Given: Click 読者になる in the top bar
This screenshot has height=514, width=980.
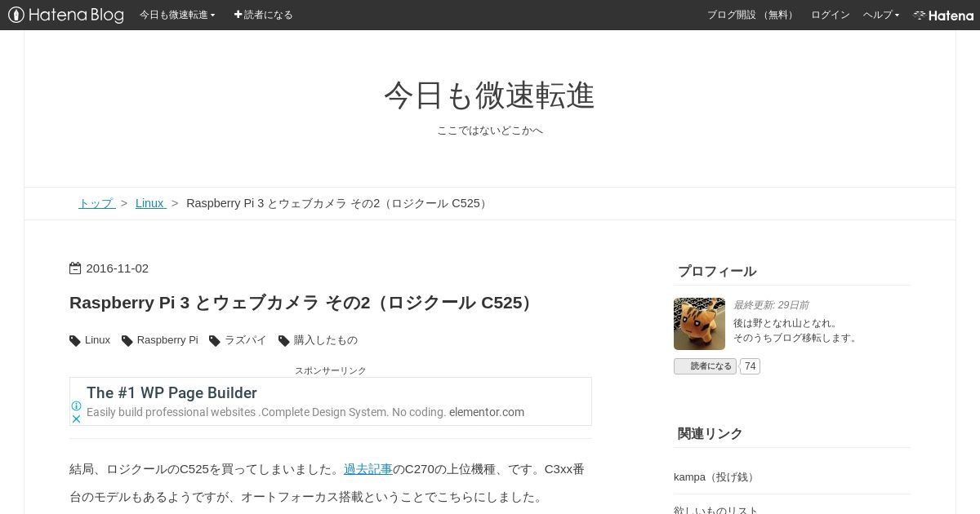Looking at the screenshot, I should (x=263, y=15).
